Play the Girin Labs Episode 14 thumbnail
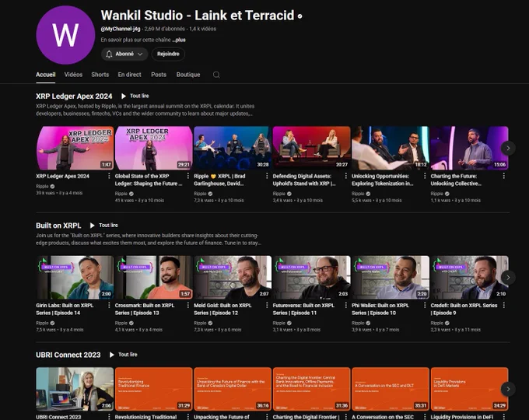This screenshot has height=420, width=529. tap(75, 278)
